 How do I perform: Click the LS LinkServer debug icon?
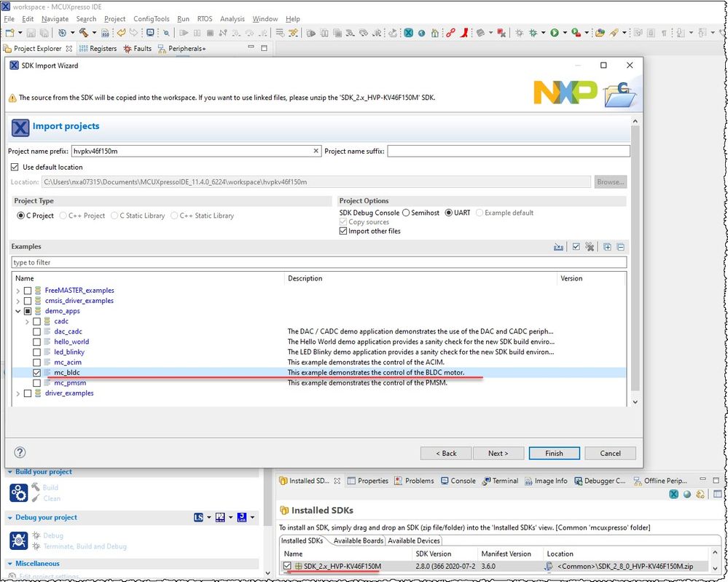[199, 517]
